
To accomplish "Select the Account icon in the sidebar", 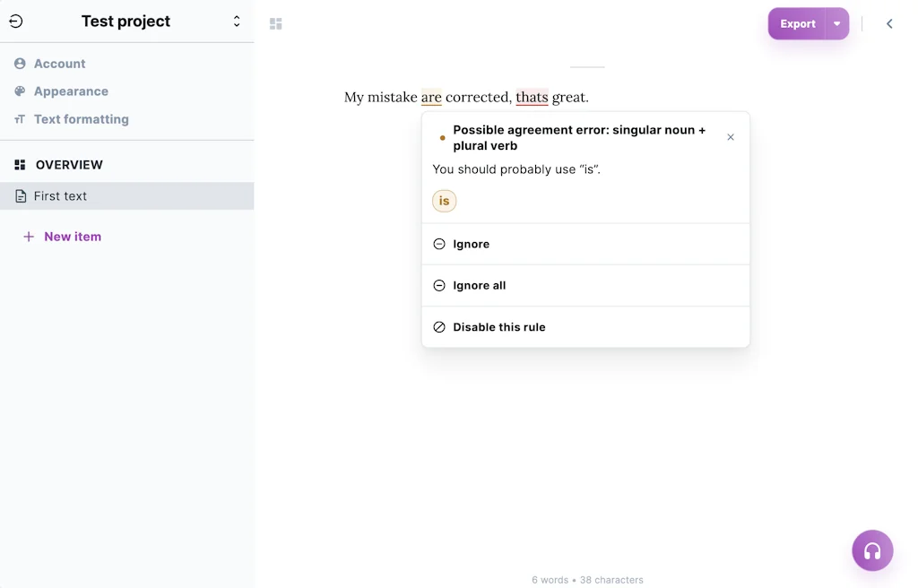I will (x=20, y=63).
